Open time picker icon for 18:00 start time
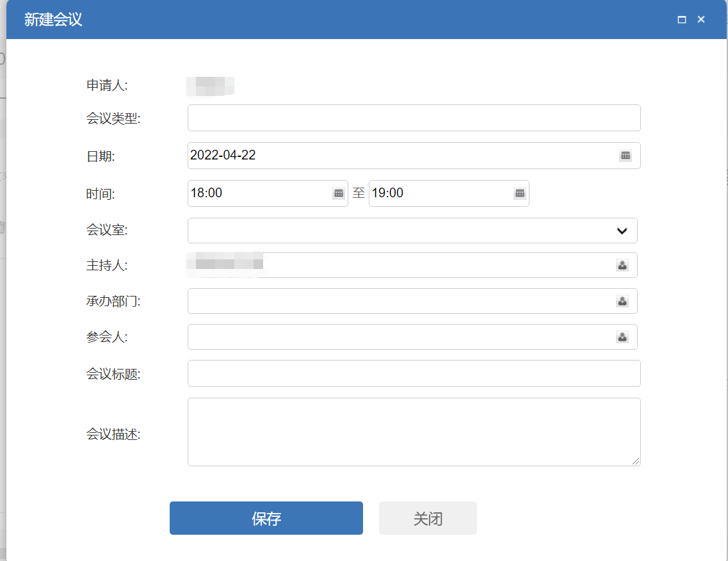728x561 pixels. point(339,193)
